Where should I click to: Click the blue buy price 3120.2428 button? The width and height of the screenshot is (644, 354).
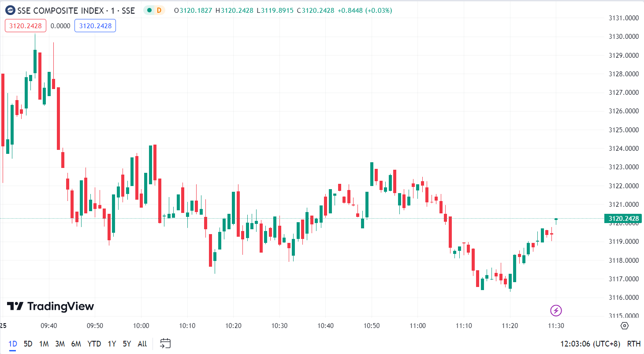point(95,26)
